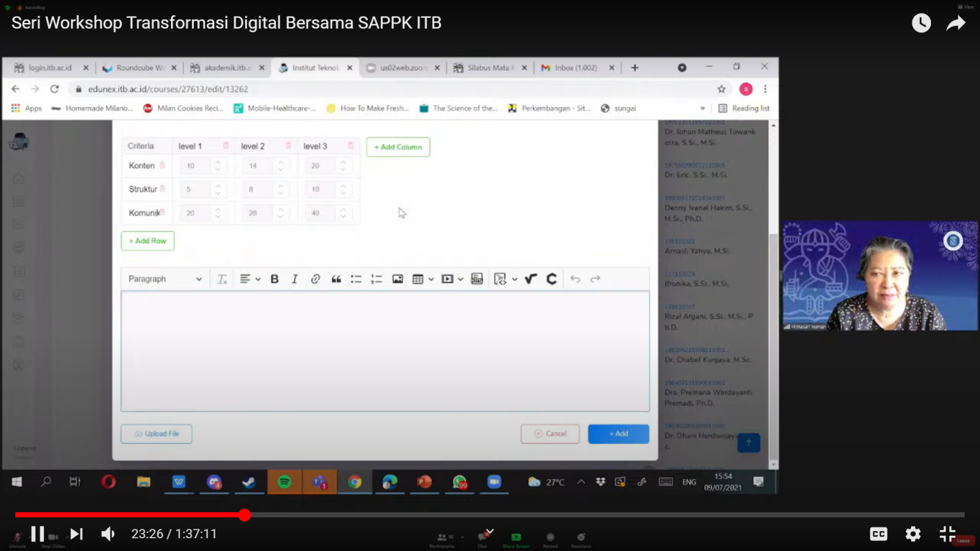Adjust the Konten level 3 value stepper
The height and width of the screenshot is (551, 980).
tap(343, 166)
